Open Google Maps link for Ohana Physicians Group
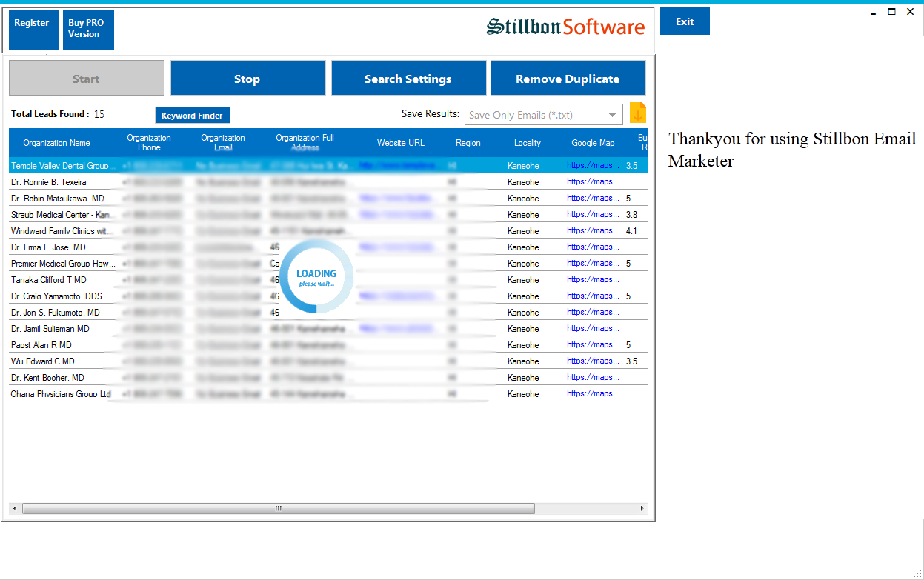Viewport: 924px width, 580px height. (x=594, y=393)
